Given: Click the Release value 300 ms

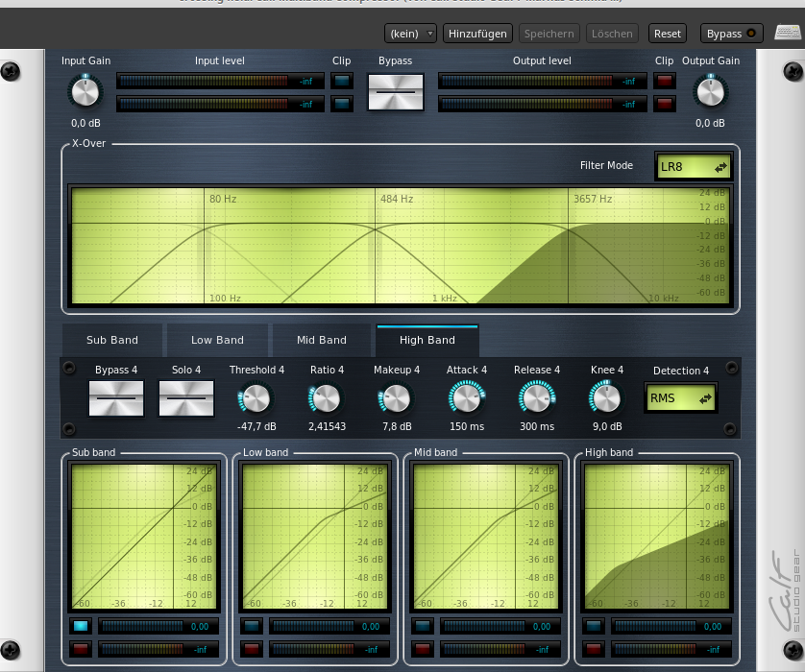Looking at the screenshot, I should pyautogui.click(x=537, y=426).
